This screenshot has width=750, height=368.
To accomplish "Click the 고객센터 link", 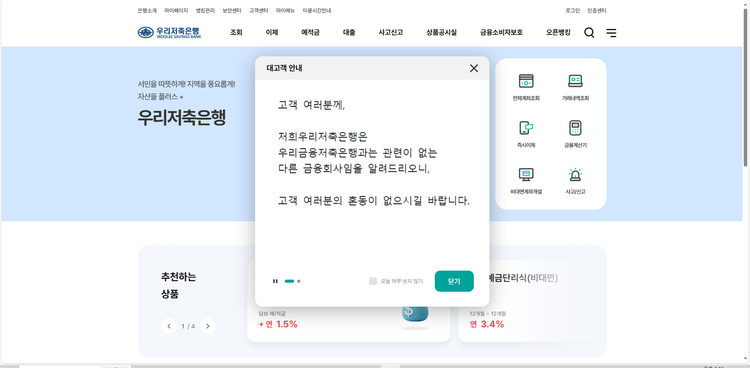I will (x=259, y=11).
